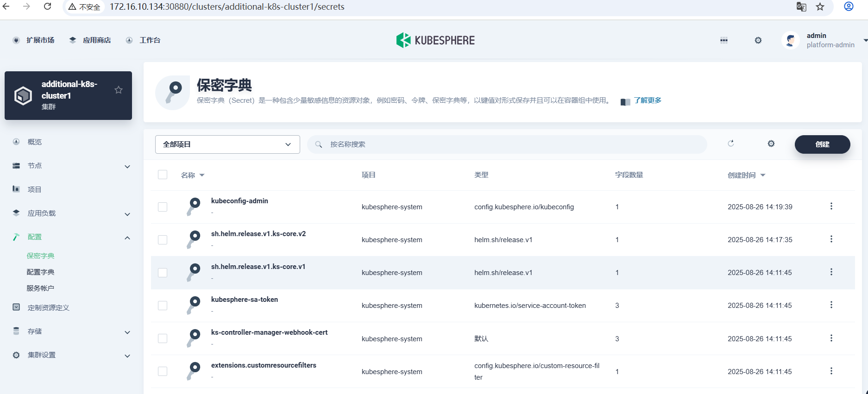
Task: Click the 创建 button
Action: 823,144
